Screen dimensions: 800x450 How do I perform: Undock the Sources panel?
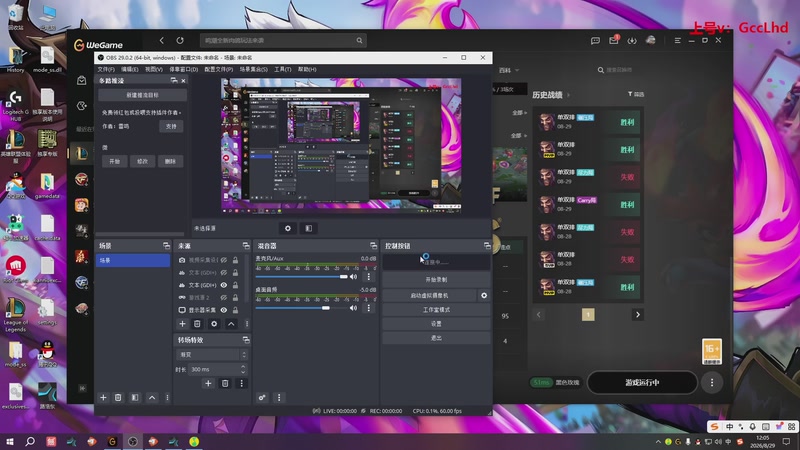click(246, 245)
